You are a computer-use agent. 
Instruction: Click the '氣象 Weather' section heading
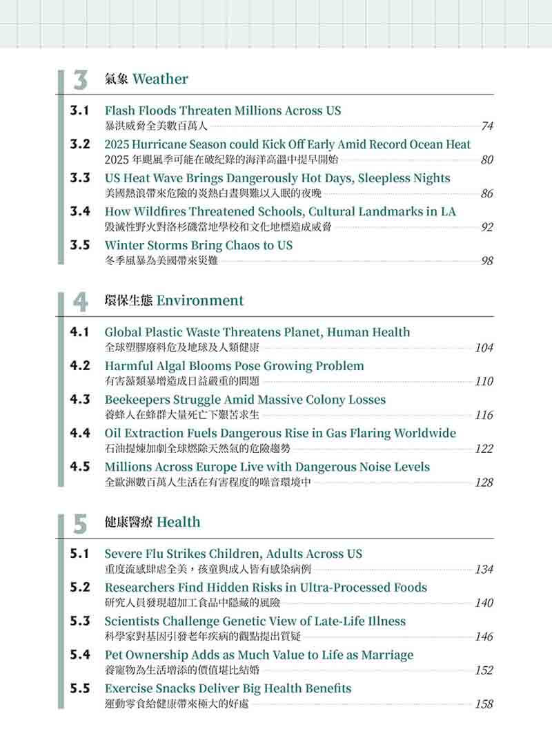146,79
